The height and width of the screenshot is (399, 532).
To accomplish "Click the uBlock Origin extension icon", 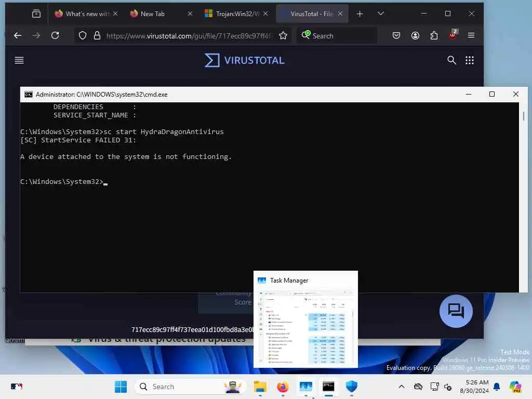I will click(x=453, y=35).
